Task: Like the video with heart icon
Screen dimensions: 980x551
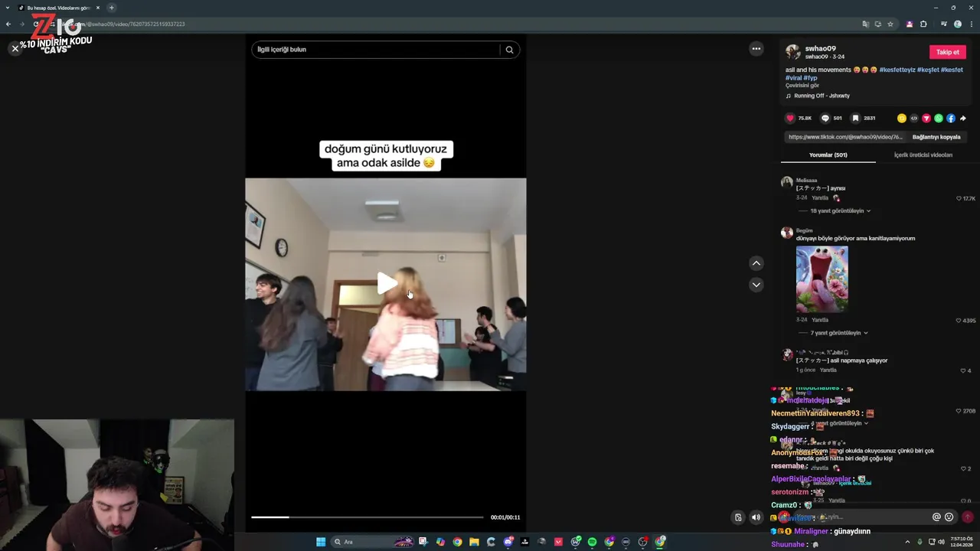Action: [x=790, y=119]
